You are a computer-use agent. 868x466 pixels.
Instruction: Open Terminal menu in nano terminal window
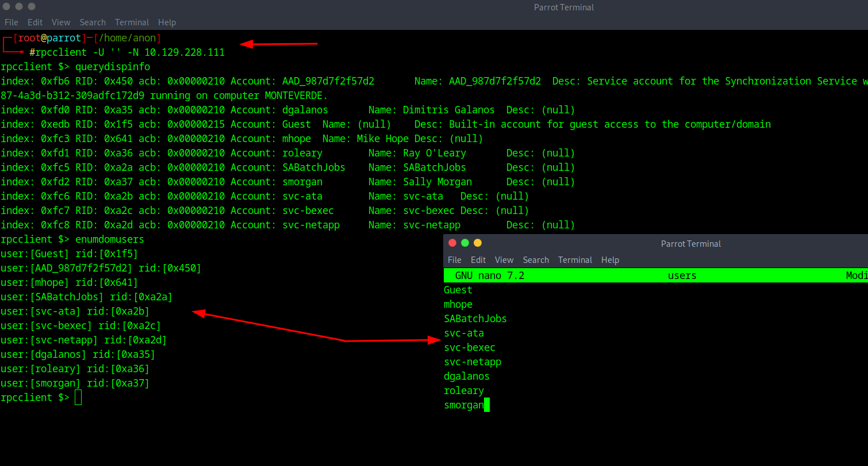click(575, 260)
